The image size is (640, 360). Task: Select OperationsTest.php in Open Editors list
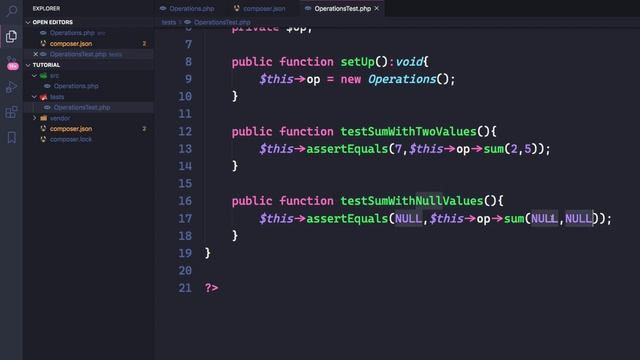pyautogui.click(x=78, y=54)
